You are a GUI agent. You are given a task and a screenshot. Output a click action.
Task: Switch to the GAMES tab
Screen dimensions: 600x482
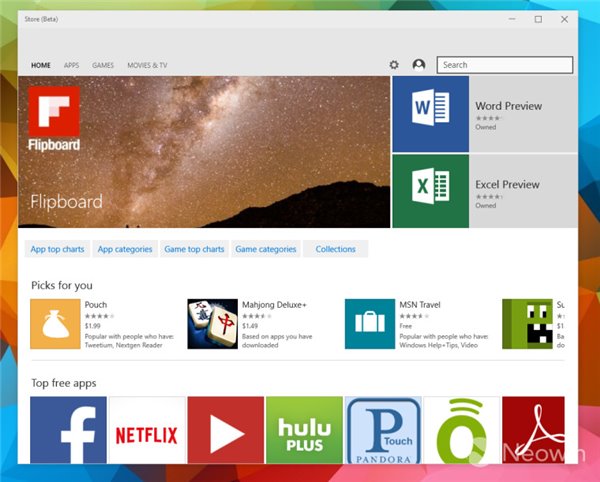tap(103, 65)
